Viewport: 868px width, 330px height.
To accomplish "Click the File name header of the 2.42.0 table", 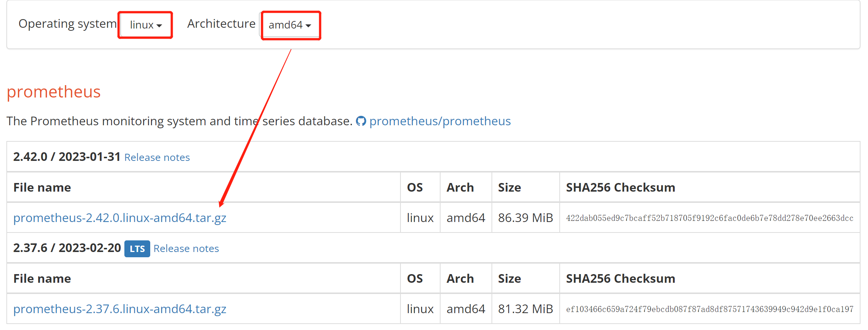I will pos(42,187).
